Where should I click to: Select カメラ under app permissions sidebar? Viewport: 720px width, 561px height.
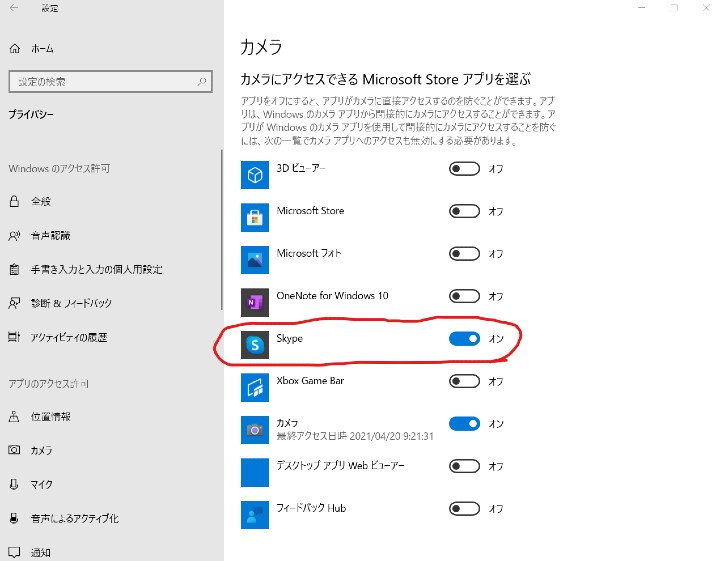point(41,450)
